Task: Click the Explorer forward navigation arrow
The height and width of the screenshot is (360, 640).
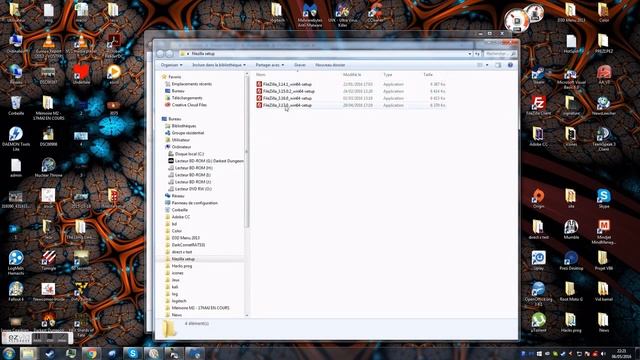Action: [169, 53]
